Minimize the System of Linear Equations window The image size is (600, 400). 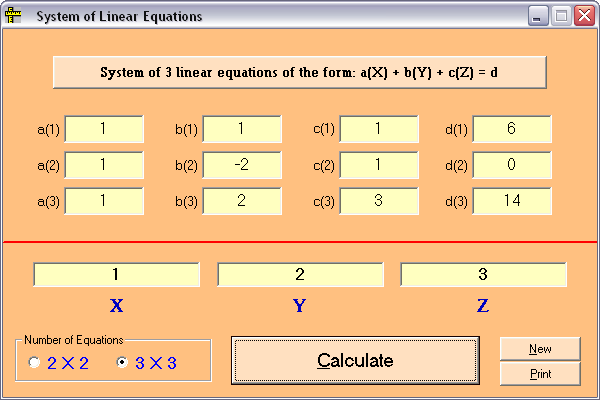pos(538,16)
